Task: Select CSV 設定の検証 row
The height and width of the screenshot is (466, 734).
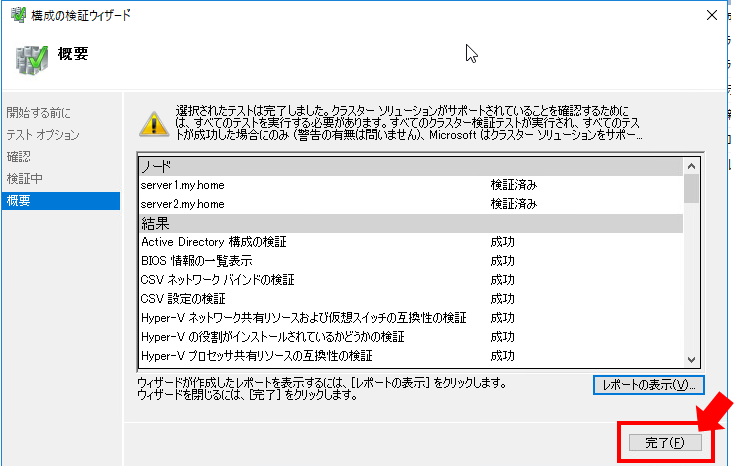Action: coord(411,299)
